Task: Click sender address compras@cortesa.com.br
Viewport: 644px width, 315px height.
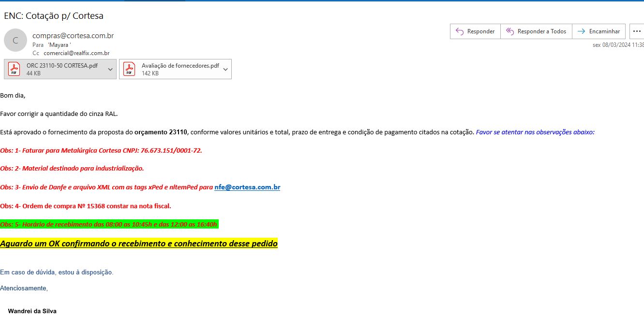Action: point(73,36)
